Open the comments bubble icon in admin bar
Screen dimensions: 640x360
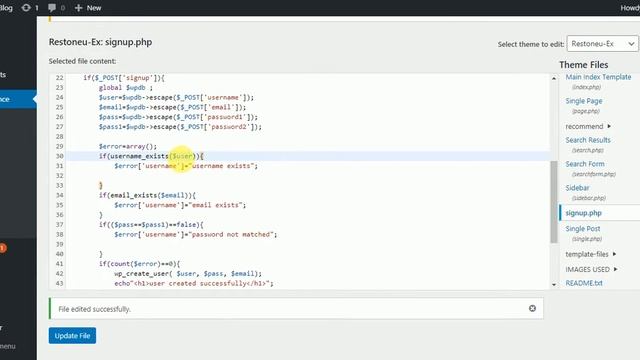52,8
